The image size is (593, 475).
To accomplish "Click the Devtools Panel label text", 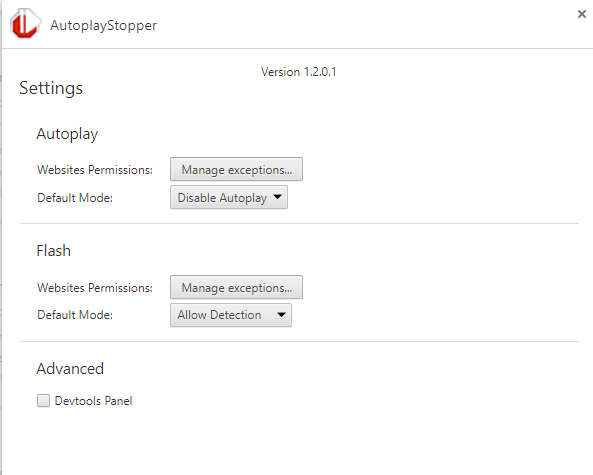I will (93, 401).
